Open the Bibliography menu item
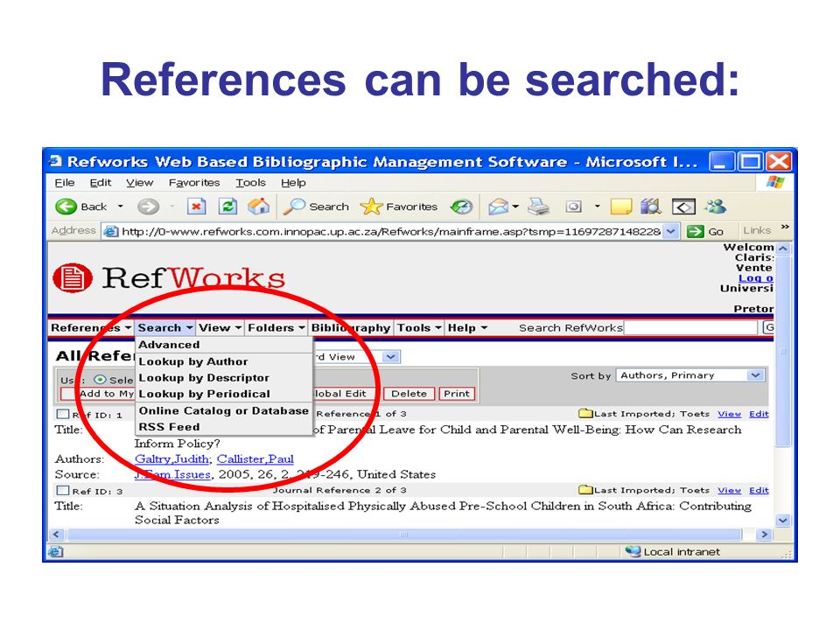Image resolution: width=840 pixels, height=630 pixels. [x=350, y=327]
